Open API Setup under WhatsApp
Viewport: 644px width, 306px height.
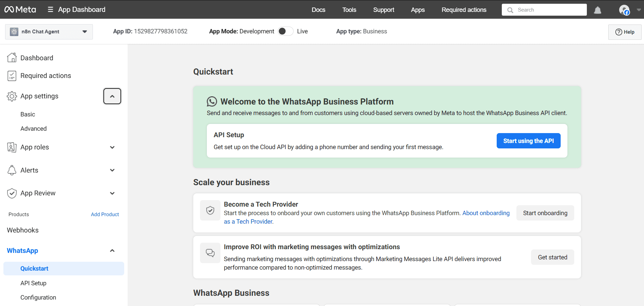33,283
